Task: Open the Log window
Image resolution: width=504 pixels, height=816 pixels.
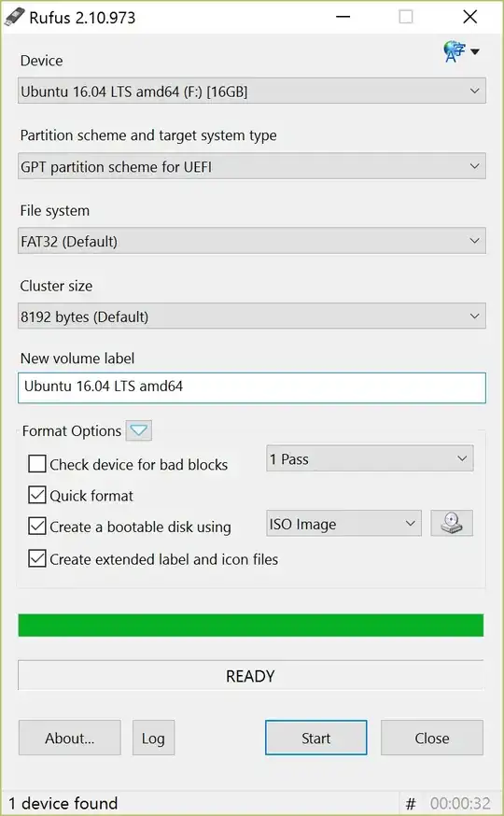Action: (153, 738)
